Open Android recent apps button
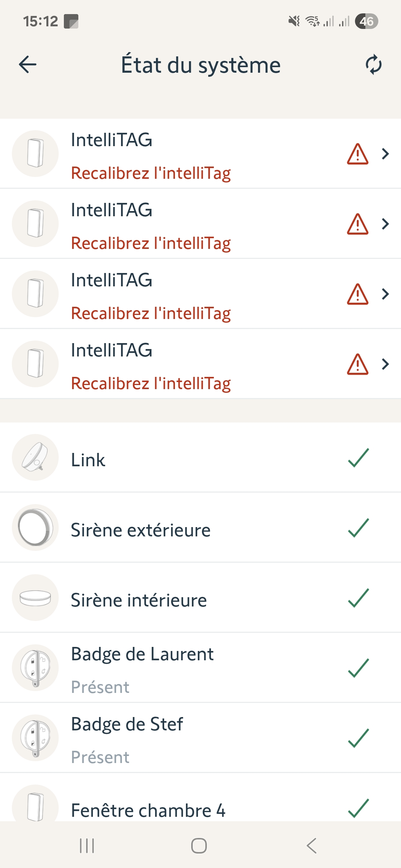The width and height of the screenshot is (401, 868). point(87,846)
